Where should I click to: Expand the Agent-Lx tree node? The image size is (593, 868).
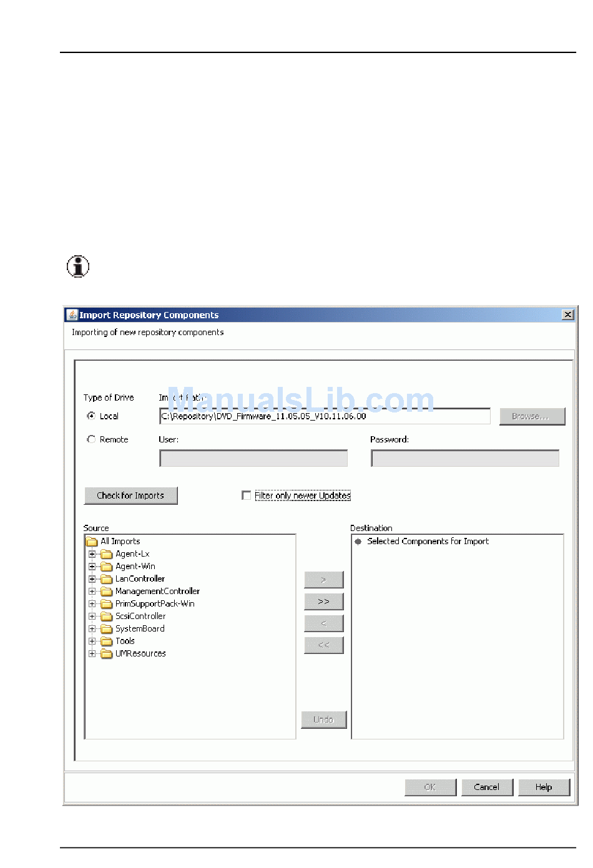tap(92, 554)
